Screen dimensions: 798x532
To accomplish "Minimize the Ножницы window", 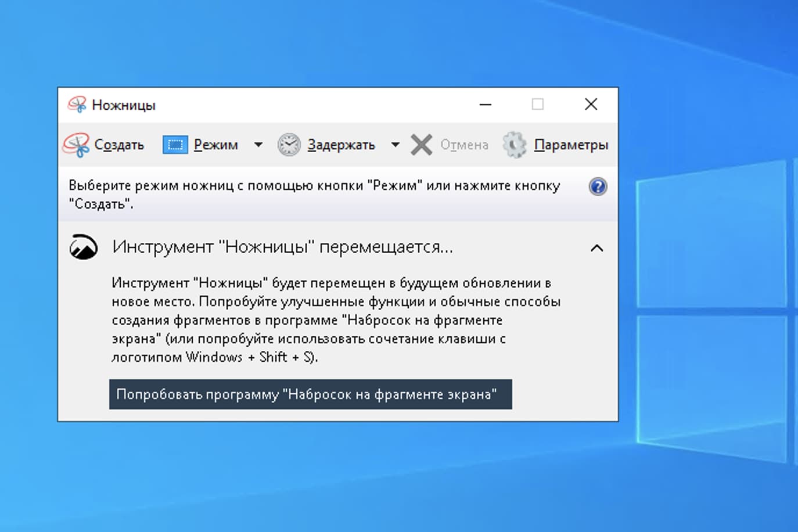I will [486, 105].
